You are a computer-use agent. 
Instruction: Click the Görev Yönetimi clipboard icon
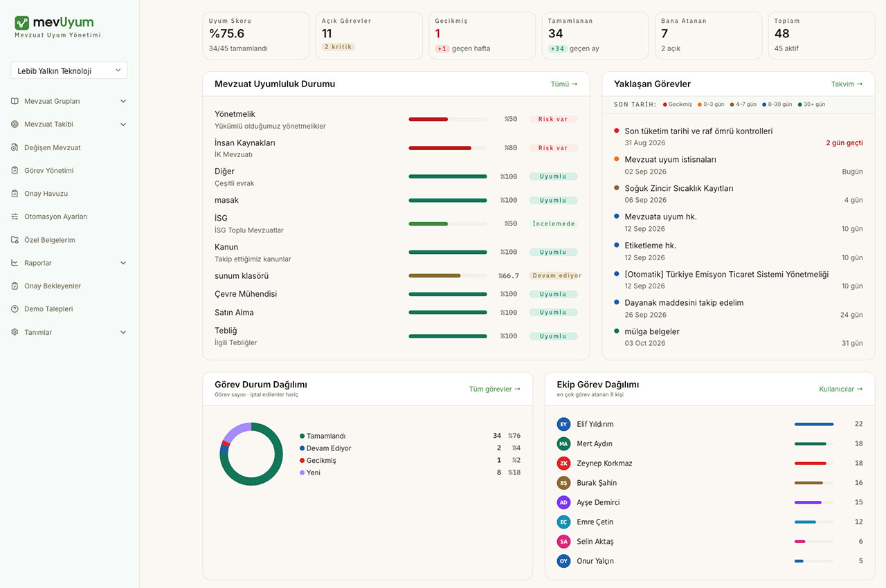(x=15, y=170)
